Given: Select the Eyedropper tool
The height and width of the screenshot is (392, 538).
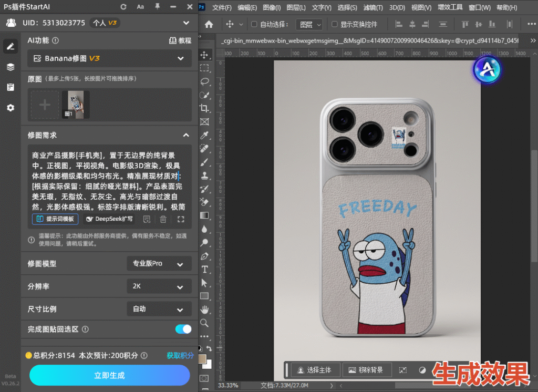Looking at the screenshot, I should coord(204,135).
